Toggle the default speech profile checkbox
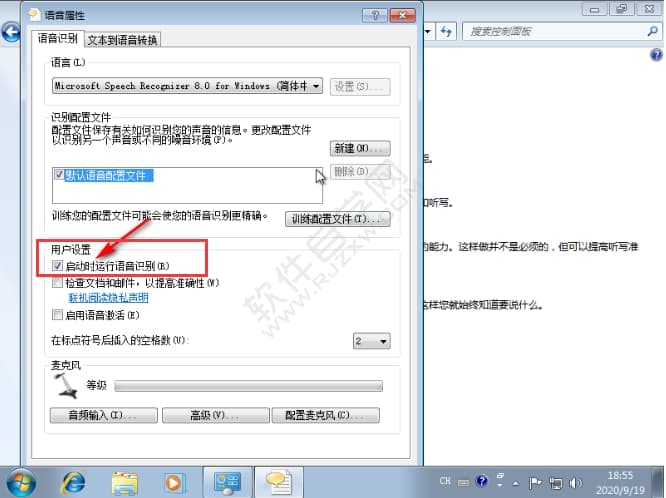The image size is (666, 498). point(58,175)
